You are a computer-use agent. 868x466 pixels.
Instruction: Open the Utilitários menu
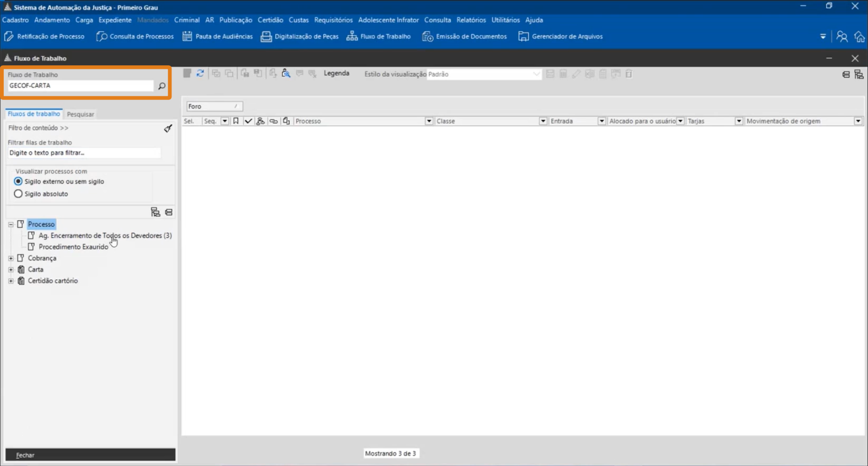[x=506, y=20]
